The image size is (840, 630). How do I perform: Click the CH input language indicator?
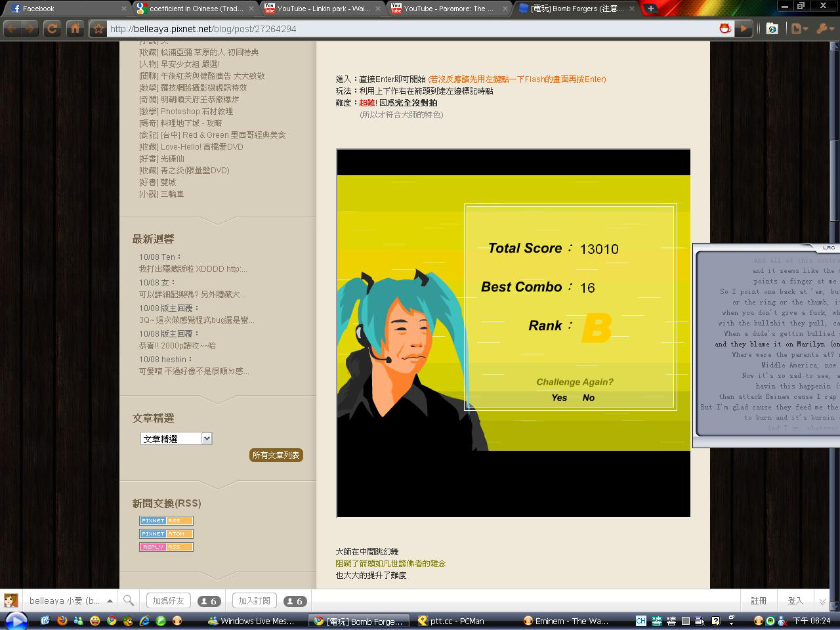pos(641,621)
